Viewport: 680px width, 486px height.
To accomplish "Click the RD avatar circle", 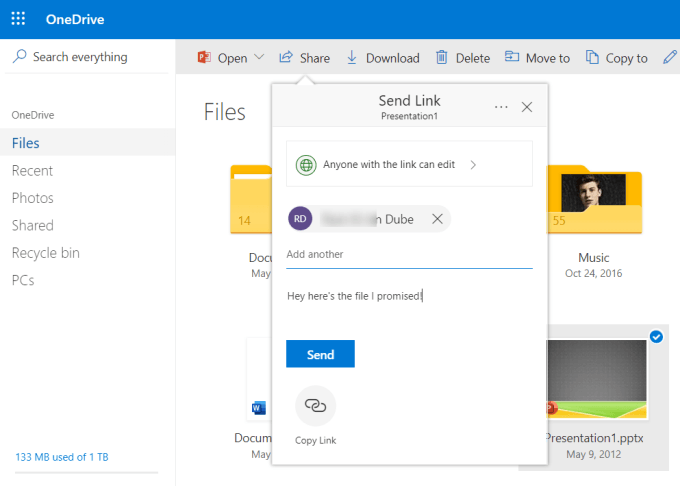I will pyautogui.click(x=300, y=219).
